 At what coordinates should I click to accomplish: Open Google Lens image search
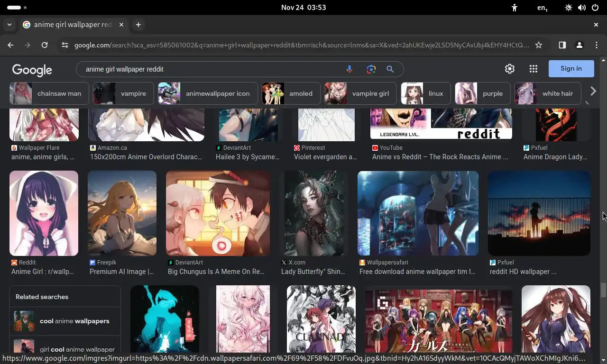371,69
